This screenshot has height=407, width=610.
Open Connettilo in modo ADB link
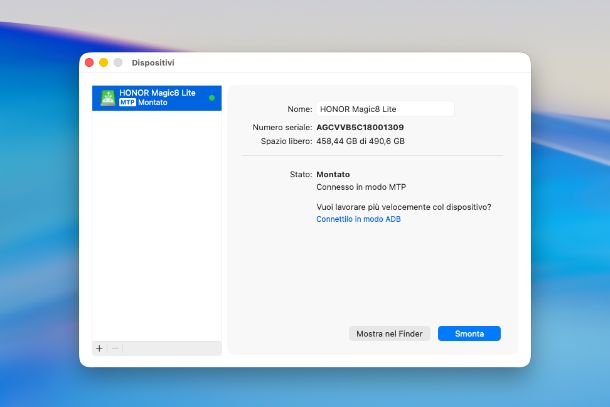pyautogui.click(x=358, y=219)
